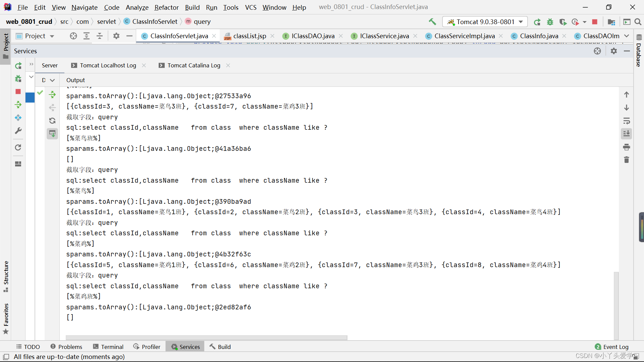The width and height of the screenshot is (644, 362).
Task: Open Services panel gear options
Action: [x=614, y=51]
